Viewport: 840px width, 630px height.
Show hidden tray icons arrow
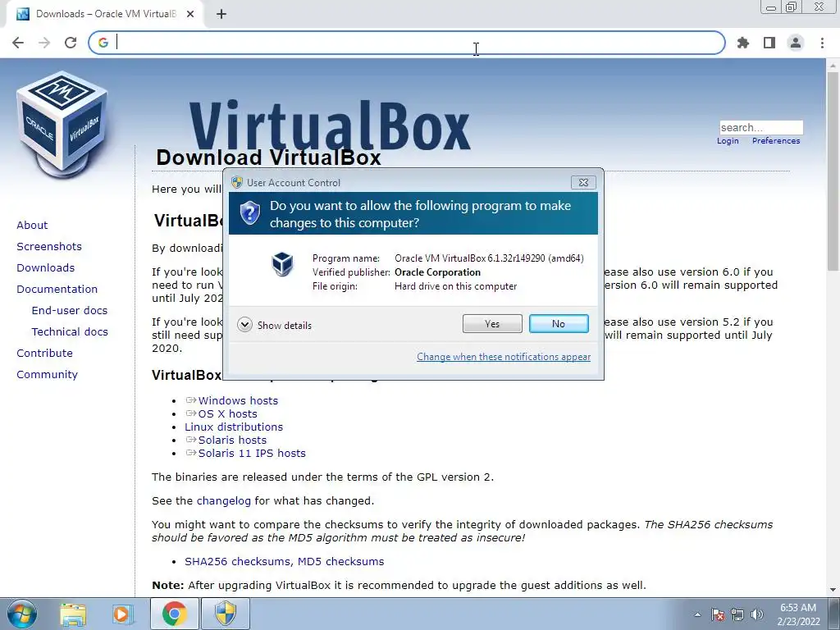[697, 614]
